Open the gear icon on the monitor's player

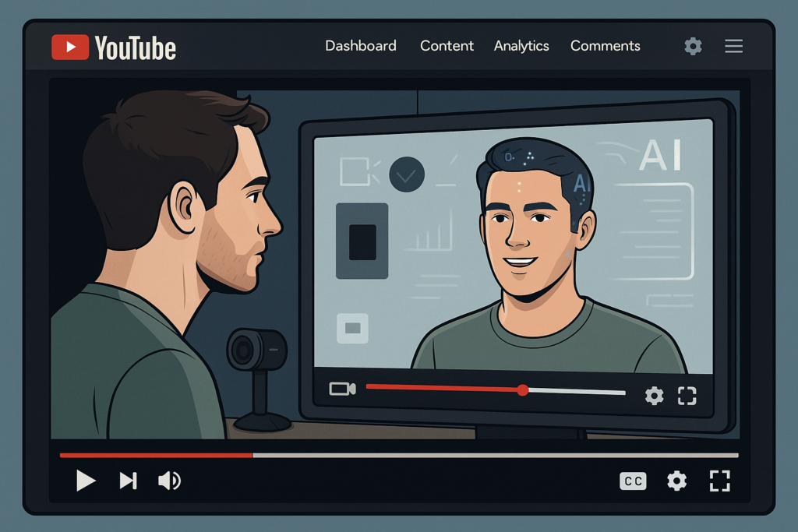(654, 396)
